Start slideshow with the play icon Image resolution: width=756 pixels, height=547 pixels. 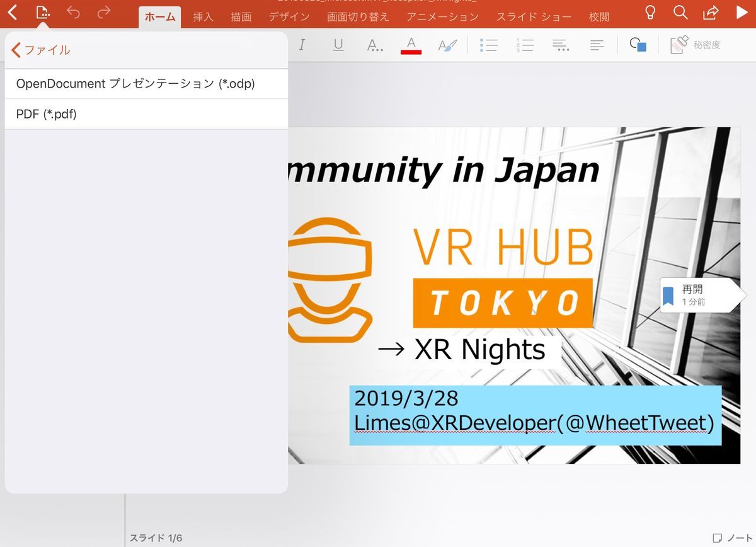coord(742,12)
